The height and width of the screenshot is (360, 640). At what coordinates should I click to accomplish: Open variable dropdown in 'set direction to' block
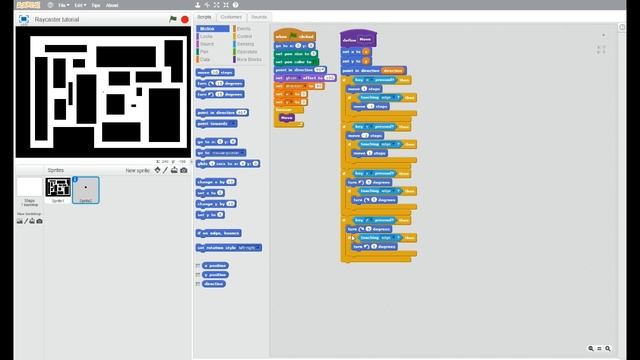pos(304,86)
